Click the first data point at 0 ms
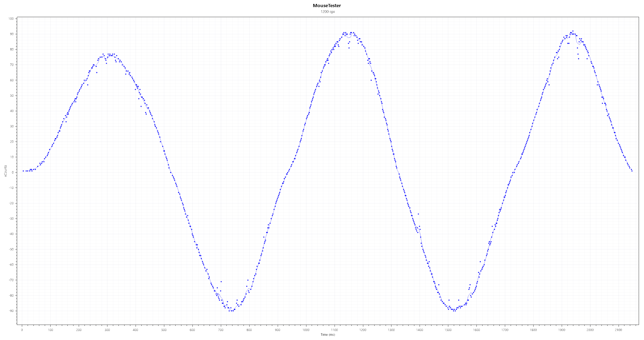 [23, 171]
